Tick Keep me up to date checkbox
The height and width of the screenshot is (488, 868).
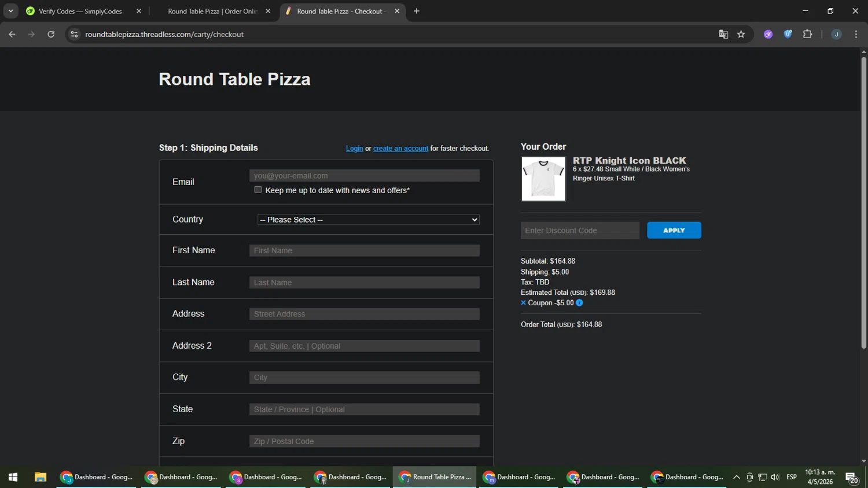tap(258, 190)
